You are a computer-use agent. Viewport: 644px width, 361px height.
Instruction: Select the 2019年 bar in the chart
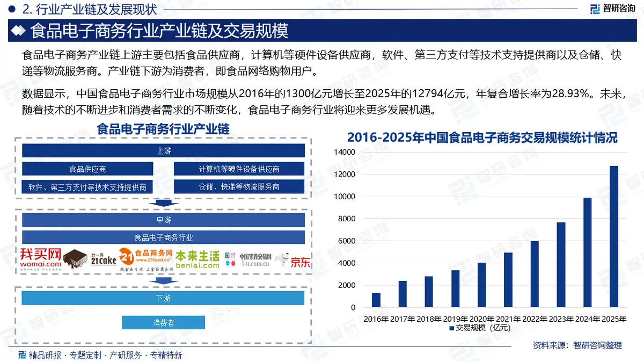pos(455,289)
